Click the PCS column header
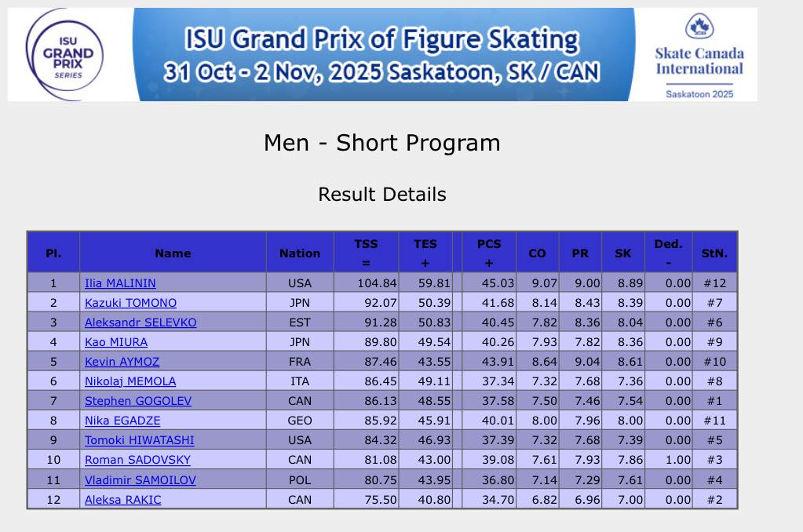Screen dimensions: 803x532 click(x=489, y=253)
